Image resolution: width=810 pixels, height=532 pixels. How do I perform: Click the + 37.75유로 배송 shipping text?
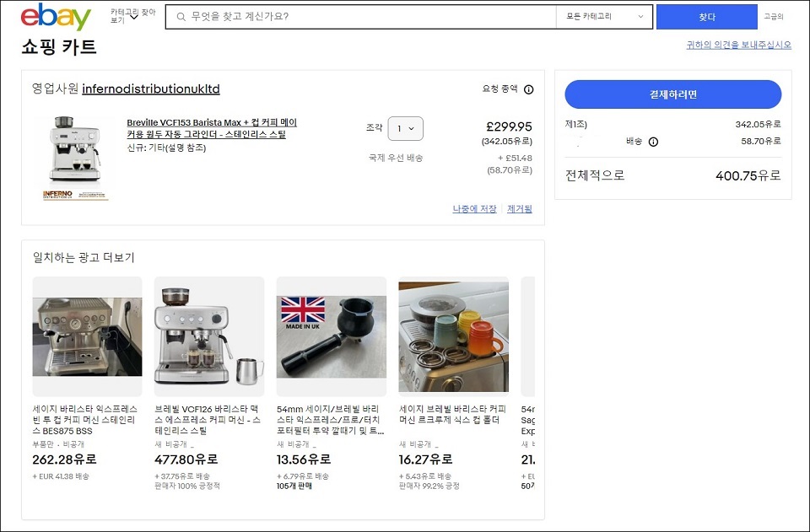pyautogui.click(x=182, y=476)
